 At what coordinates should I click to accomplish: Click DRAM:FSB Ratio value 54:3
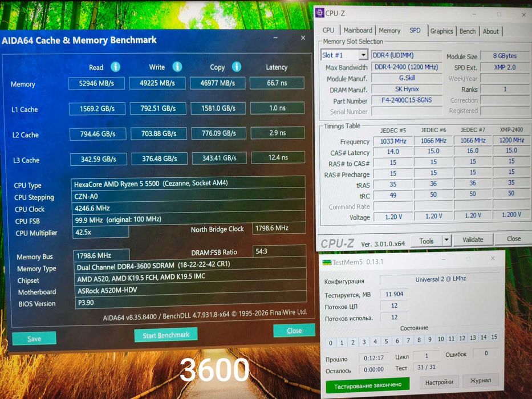(279, 251)
